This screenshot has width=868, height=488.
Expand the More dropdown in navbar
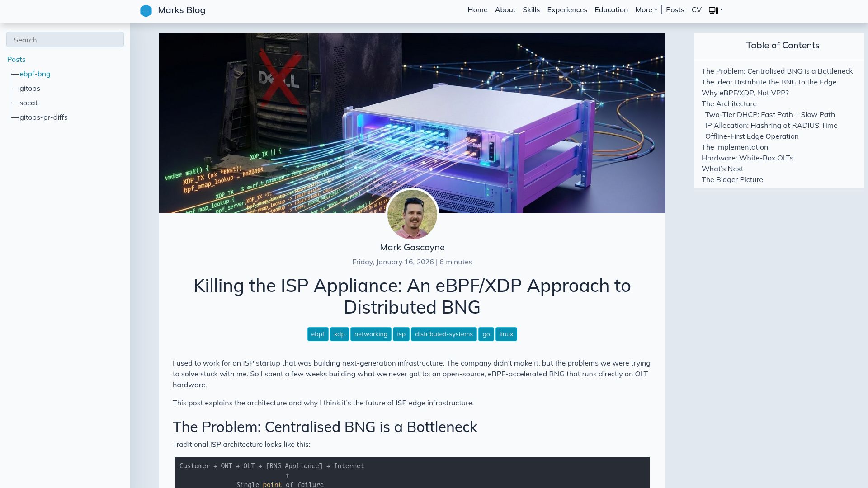point(646,10)
